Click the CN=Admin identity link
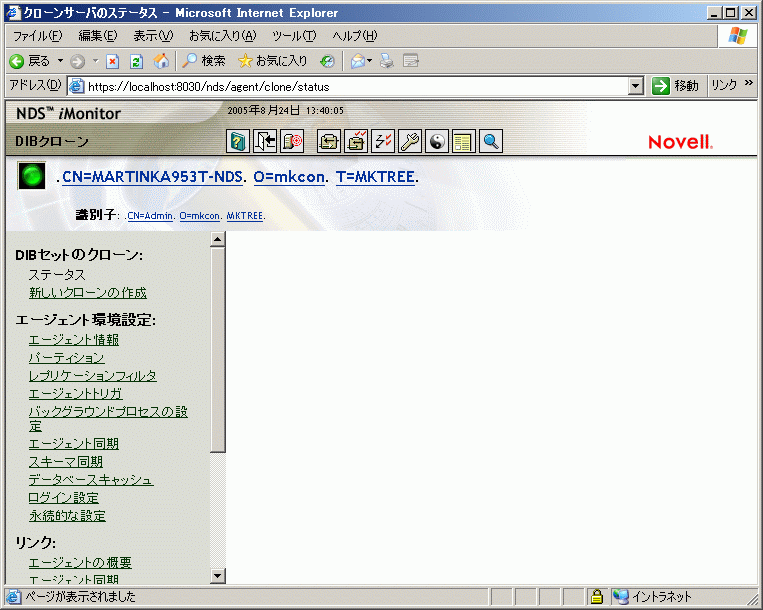Image resolution: width=763 pixels, height=610 pixels. [150, 216]
